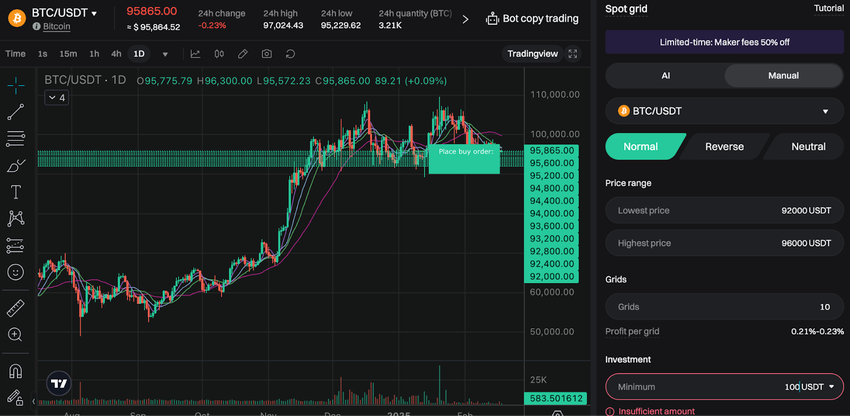Expand the 4 indicators legend

(56, 98)
